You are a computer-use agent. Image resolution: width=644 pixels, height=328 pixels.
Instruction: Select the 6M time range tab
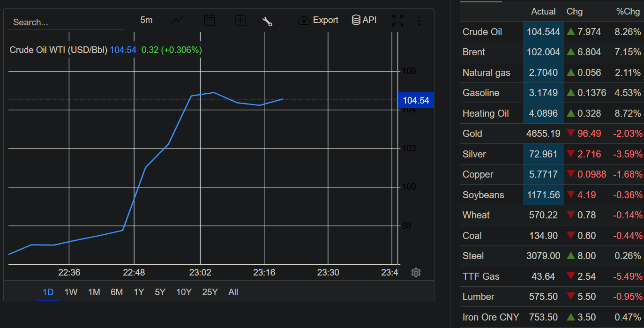point(117,292)
